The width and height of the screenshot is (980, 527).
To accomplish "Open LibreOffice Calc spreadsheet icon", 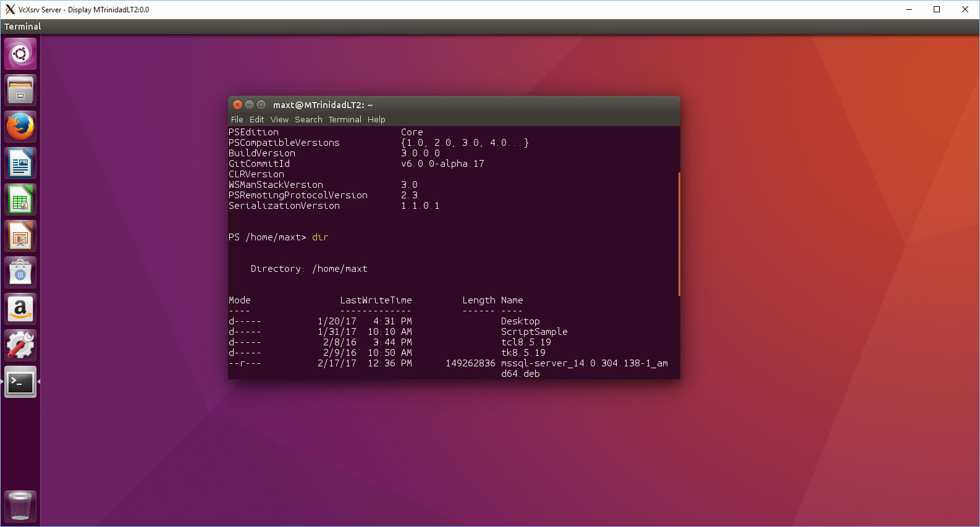I will tap(20, 200).
